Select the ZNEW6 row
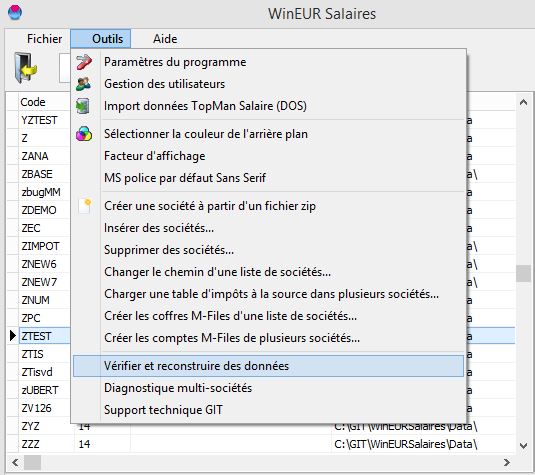 click(x=39, y=264)
